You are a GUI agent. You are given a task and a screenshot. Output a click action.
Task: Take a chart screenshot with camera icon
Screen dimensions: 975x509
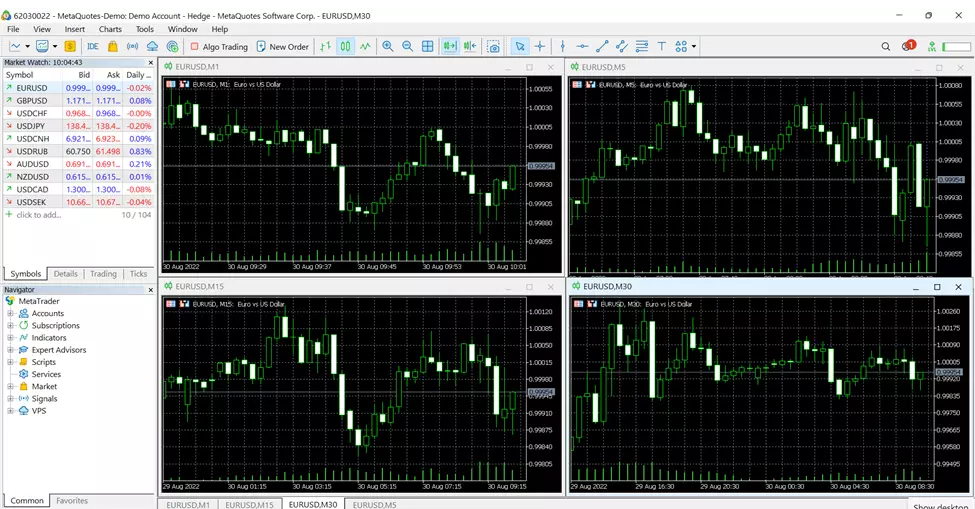click(x=493, y=46)
